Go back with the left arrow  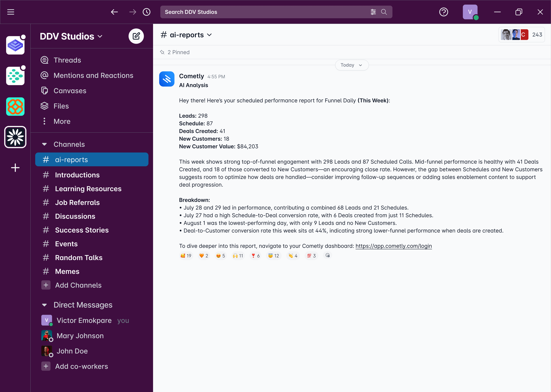pos(114,12)
